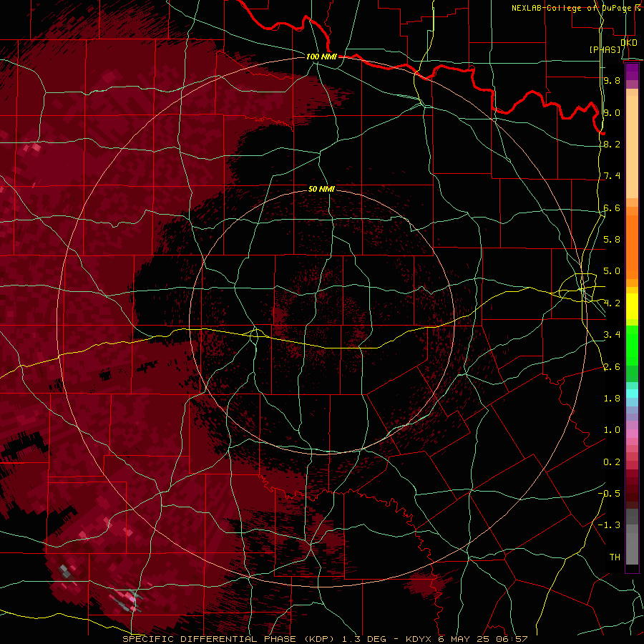Click the 1.8 scale value
The width and height of the screenshot is (644, 644).
(x=612, y=399)
